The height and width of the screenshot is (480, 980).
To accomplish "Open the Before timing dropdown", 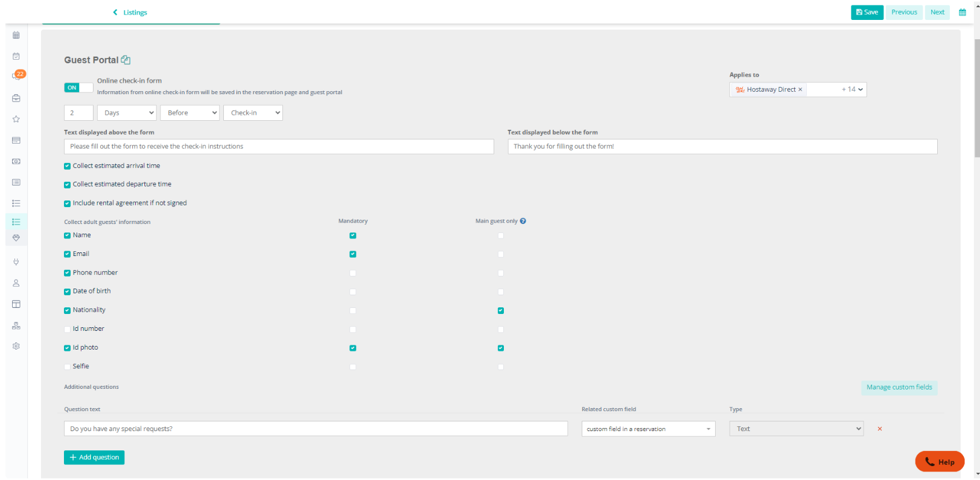I will coord(189,113).
